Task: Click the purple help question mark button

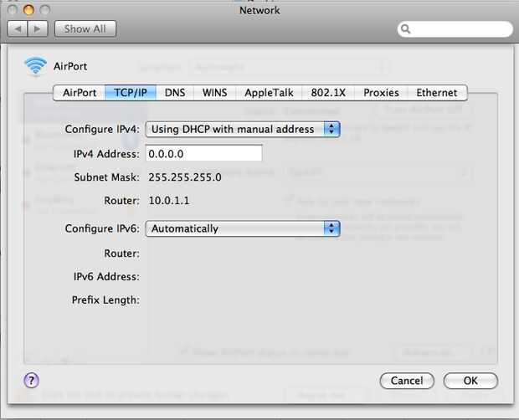Action: point(32,381)
